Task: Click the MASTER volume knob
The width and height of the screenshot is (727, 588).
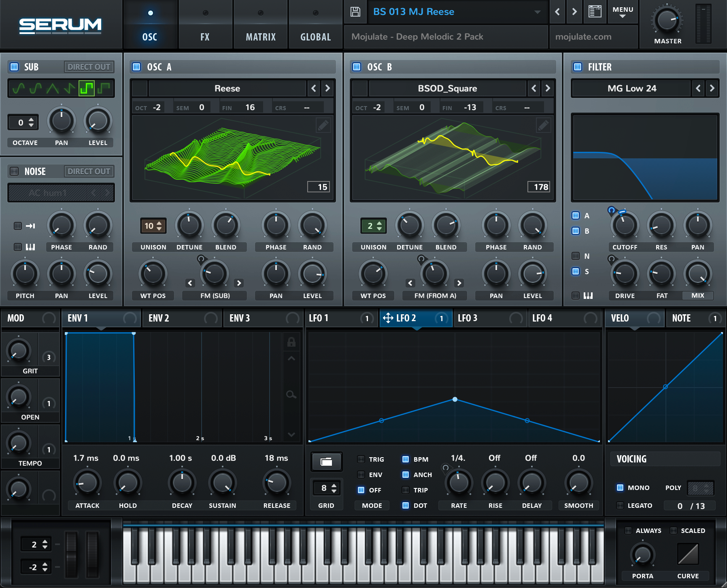Action: click(x=667, y=20)
